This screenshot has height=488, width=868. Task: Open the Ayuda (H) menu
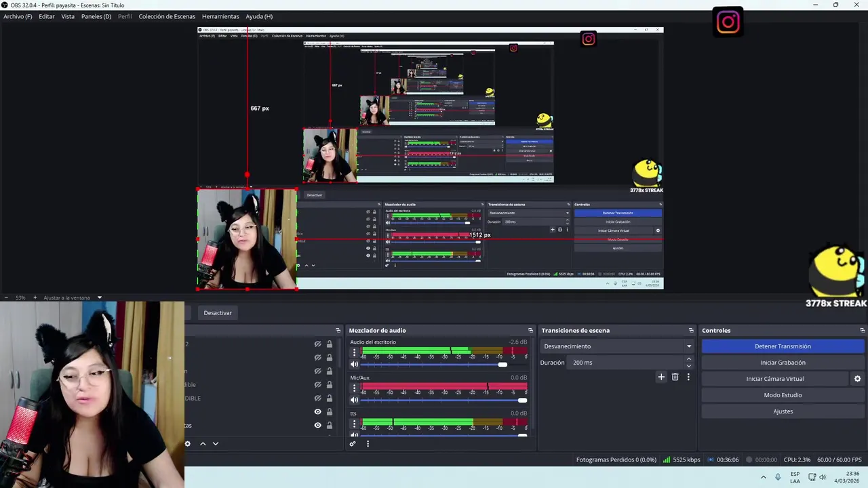click(259, 16)
